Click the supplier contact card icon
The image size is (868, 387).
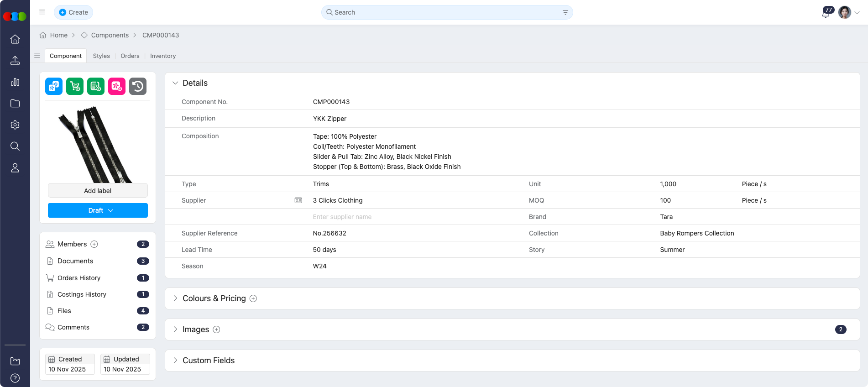click(x=298, y=200)
